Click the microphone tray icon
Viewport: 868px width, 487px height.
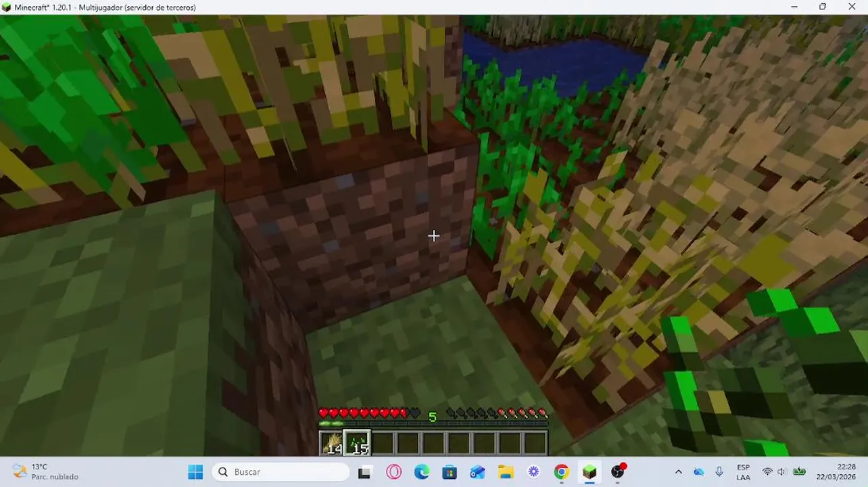[719, 471]
